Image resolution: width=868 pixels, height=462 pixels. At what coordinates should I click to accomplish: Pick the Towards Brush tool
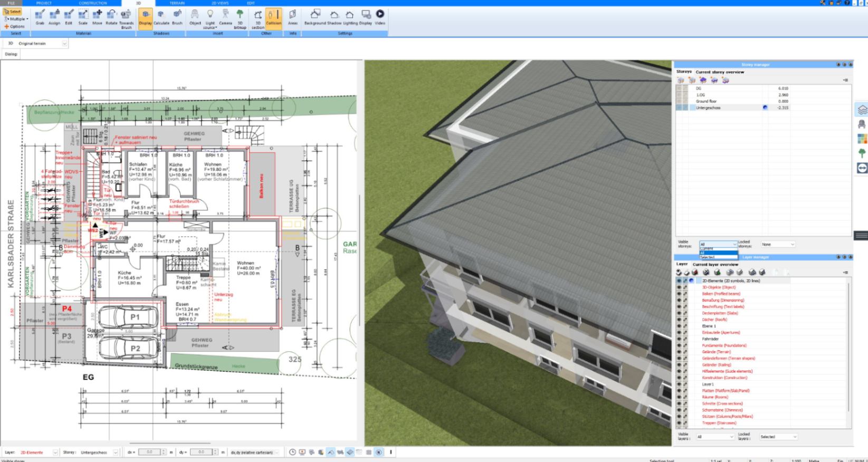127,19
